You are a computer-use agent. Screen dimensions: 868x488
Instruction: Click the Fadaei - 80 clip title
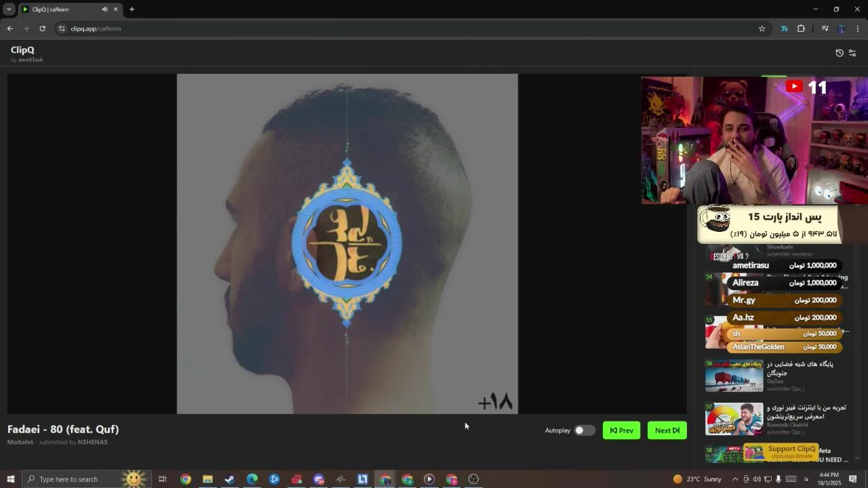[63, 429]
